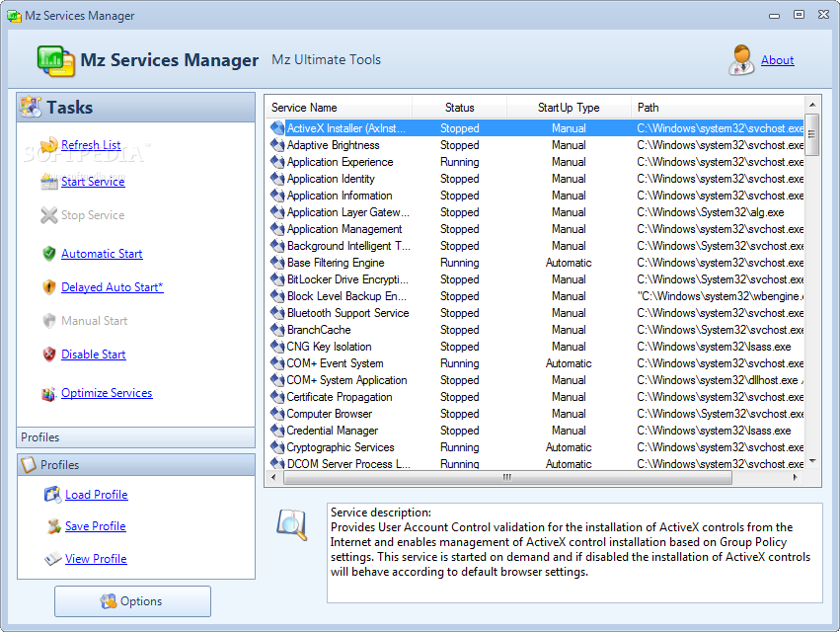Click the service icon beside Cryptographic Services
The image size is (840, 632).
[x=277, y=447]
